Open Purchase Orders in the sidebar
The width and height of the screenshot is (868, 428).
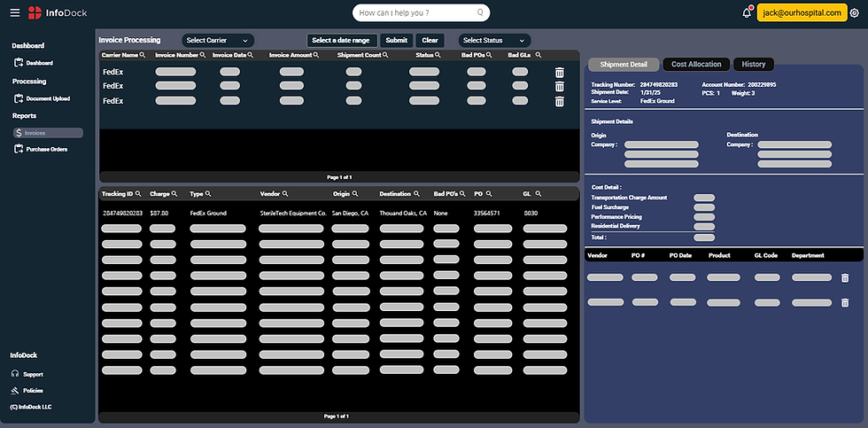point(41,150)
